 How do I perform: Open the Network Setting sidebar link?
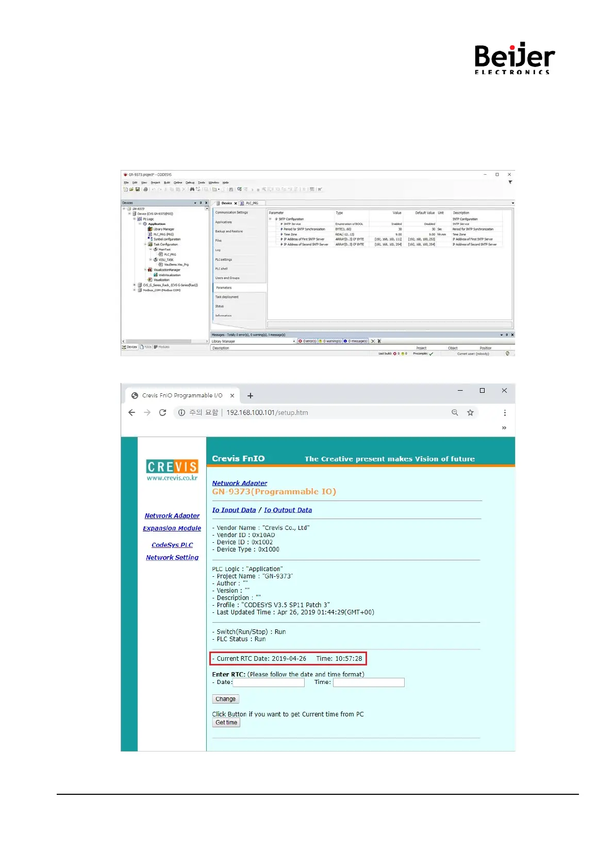pos(172,558)
